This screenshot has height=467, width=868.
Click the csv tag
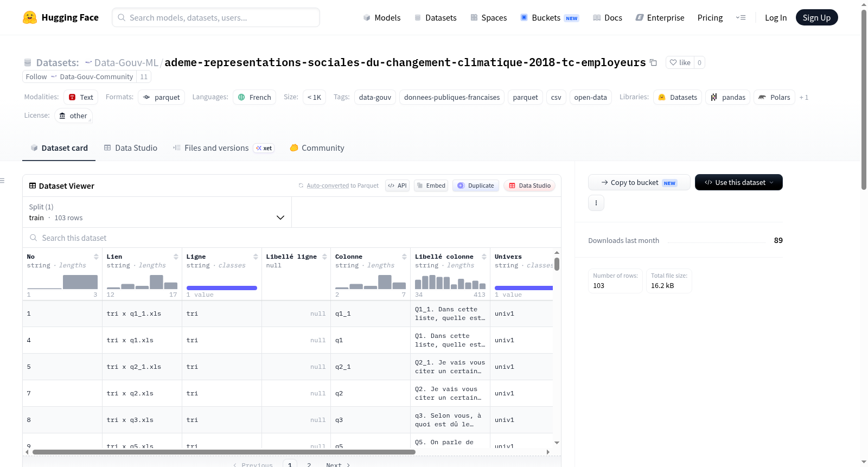(x=556, y=97)
